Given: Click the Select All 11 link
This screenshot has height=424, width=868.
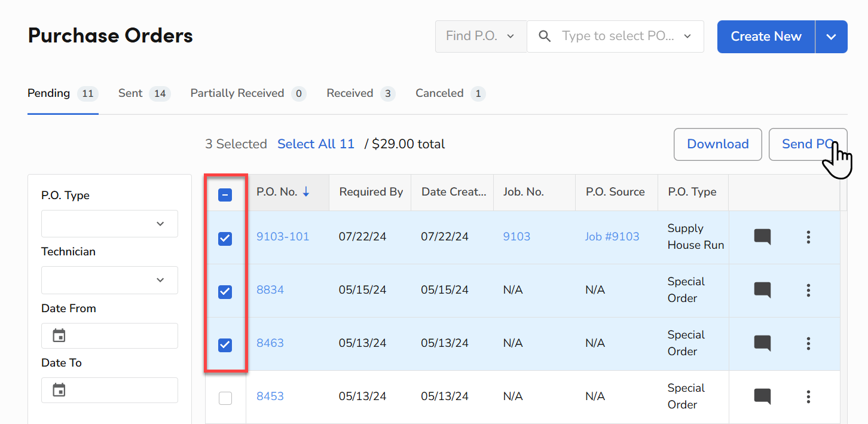Looking at the screenshot, I should click(316, 144).
